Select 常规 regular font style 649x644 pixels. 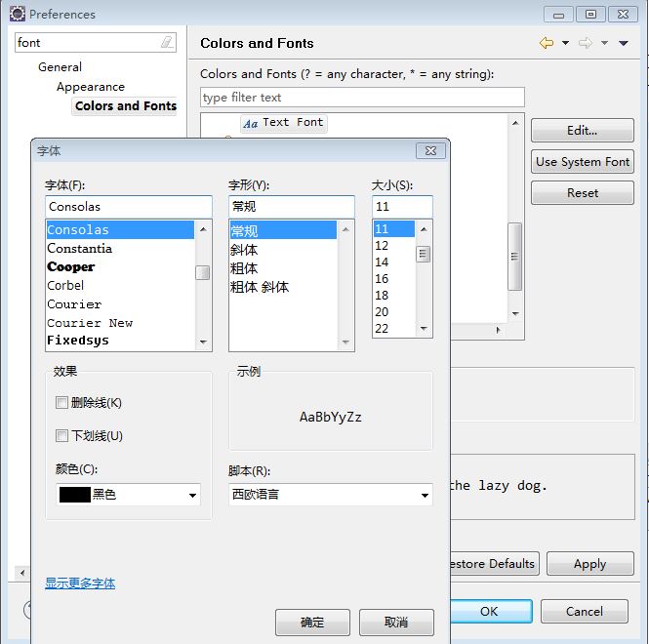pyautogui.click(x=283, y=230)
